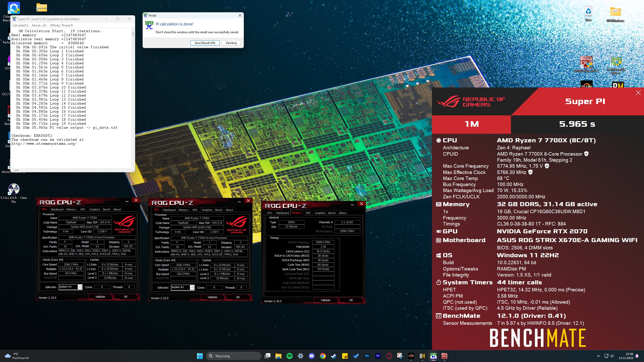Launch Google Chrome from the taskbar
The width and height of the screenshot is (644, 362).
pos(323,356)
